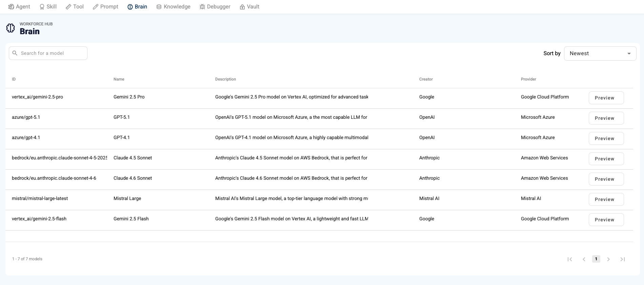This screenshot has width=644, height=285.
Task: Preview the GPT-4.1 model
Action: coord(606,138)
